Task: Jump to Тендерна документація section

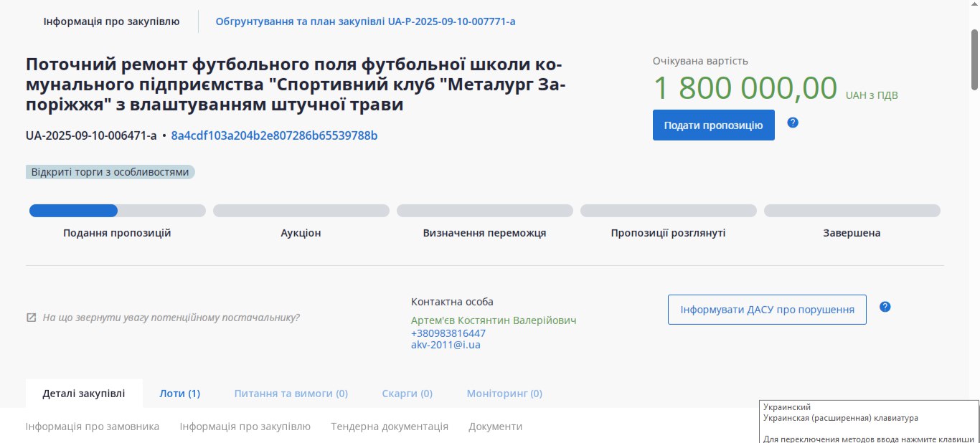Action: click(389, 427)
